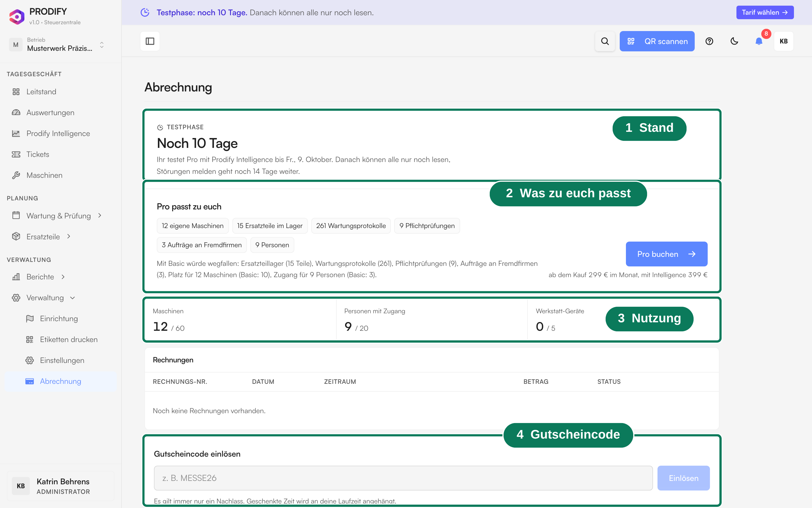This screenshot has height=508, width=812.
Task: Focus the Gutscheincode input field
Action: [x=403, y=478]
